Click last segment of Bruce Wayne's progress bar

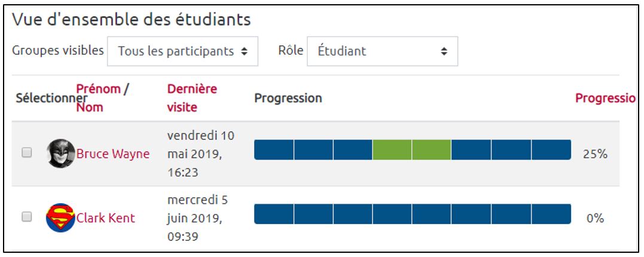[551, 150]
